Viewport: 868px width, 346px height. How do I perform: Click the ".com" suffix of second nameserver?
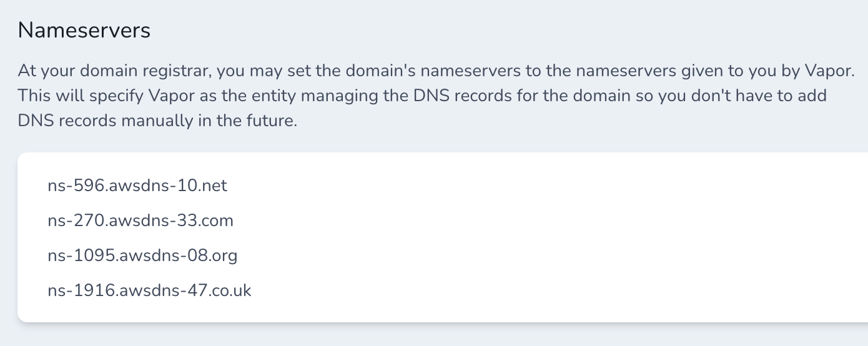tap(219, 220)
